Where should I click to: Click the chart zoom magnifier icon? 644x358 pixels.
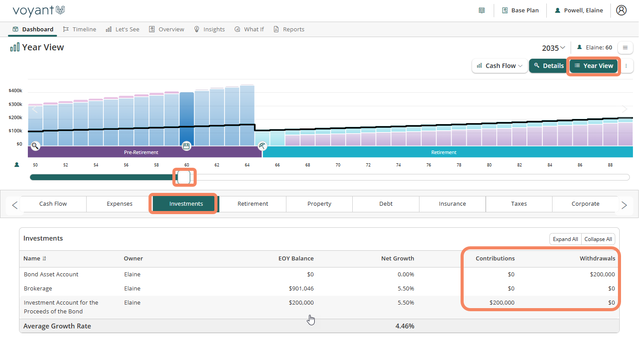point(35,146)
